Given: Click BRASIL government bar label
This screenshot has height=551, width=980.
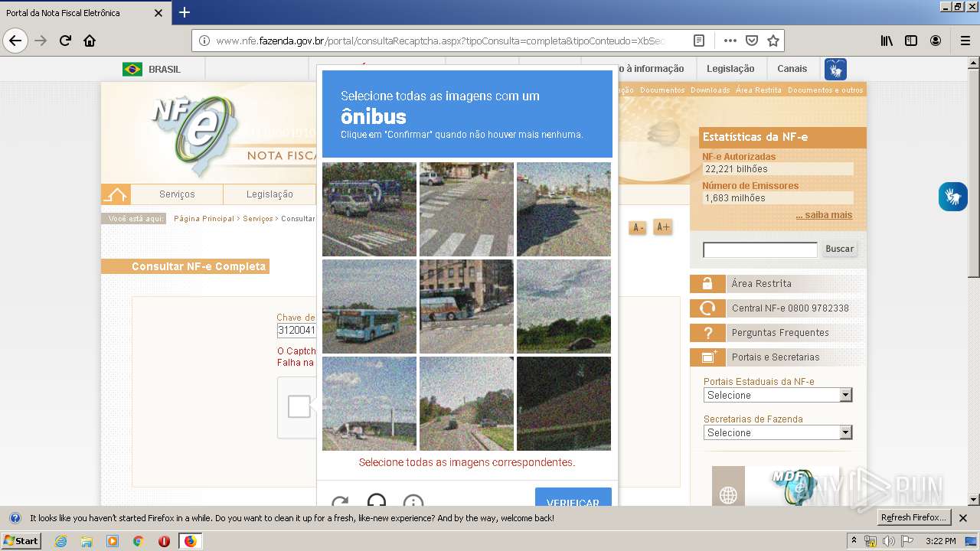Looking at the screenshot, I should coord(165,69).
